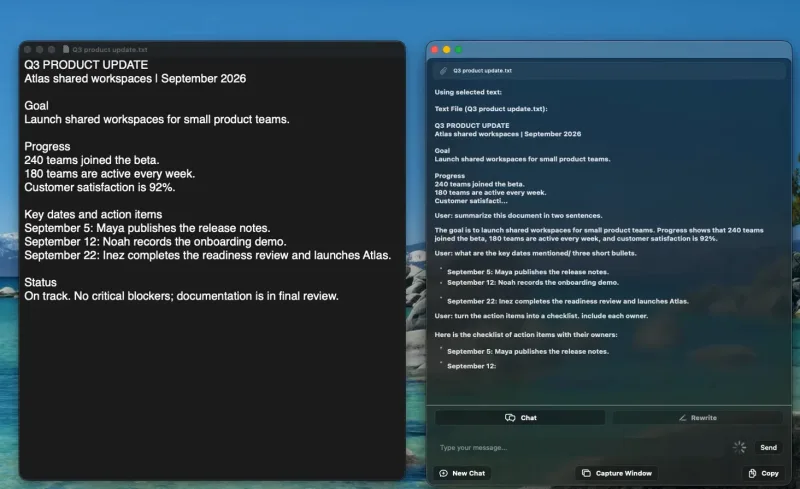Send the message with Send button

(x=768, y=448)
